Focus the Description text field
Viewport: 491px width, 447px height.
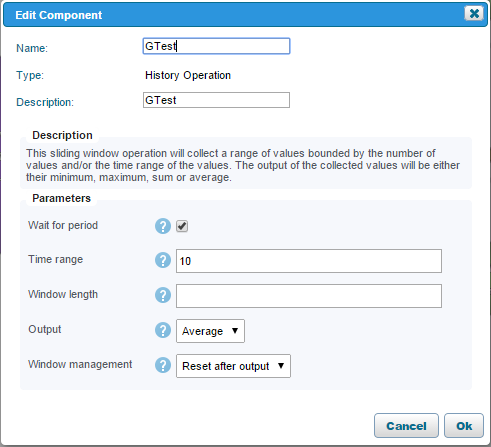coord(216,100)
